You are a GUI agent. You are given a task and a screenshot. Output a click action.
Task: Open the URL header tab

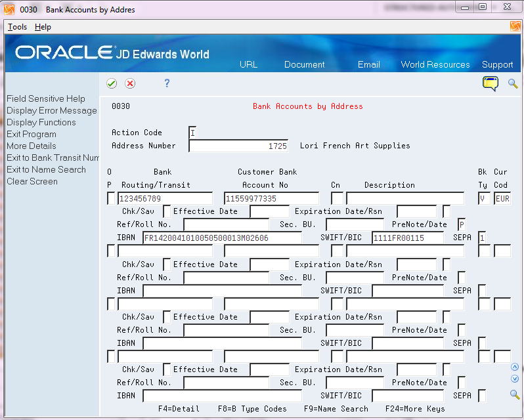tap(248, 64)
